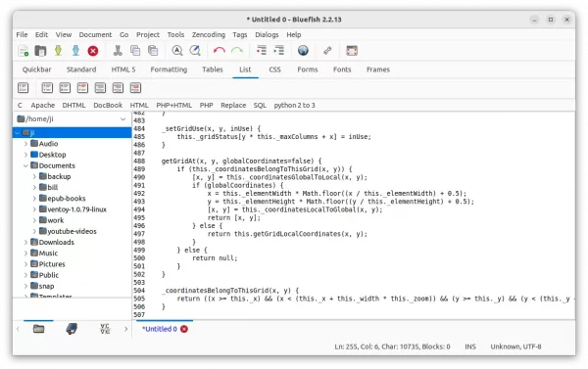Expand the youtube-videos folder
This screenshot has width=588, height=369.
tap(34, 231)
